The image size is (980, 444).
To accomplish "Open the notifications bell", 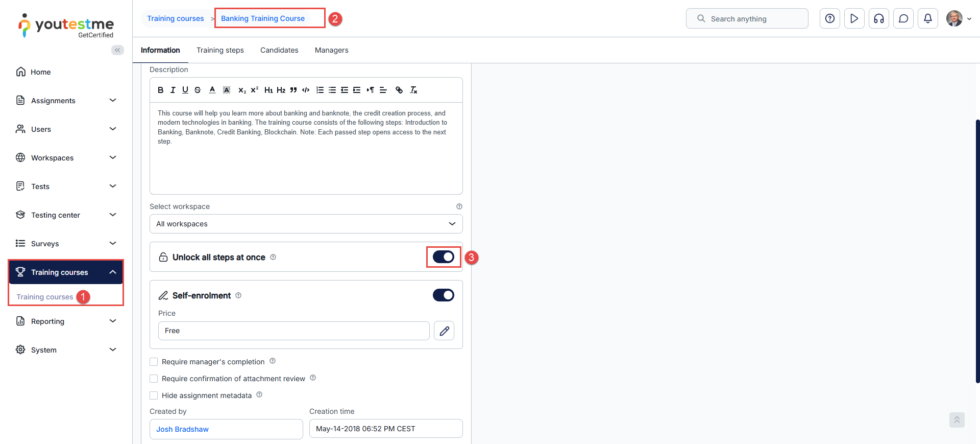I will tap(927, 19).
